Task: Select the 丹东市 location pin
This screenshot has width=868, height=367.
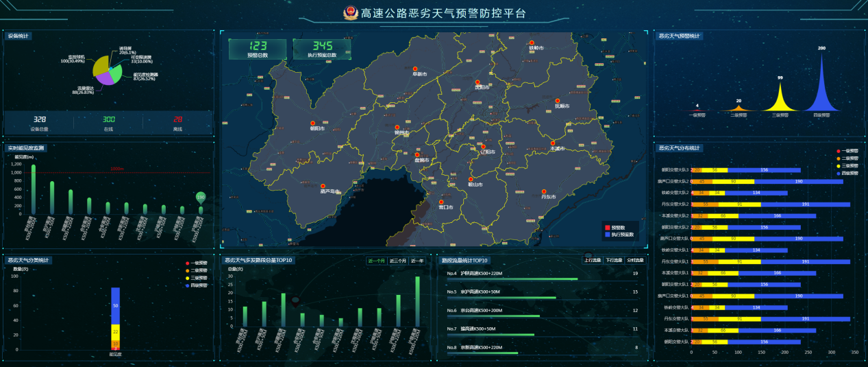Action: point(544,192)
